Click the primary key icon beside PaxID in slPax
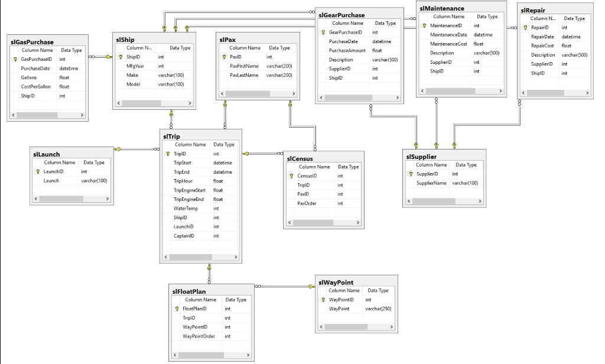This screenshot has width=605, height=364. point(225,56)
